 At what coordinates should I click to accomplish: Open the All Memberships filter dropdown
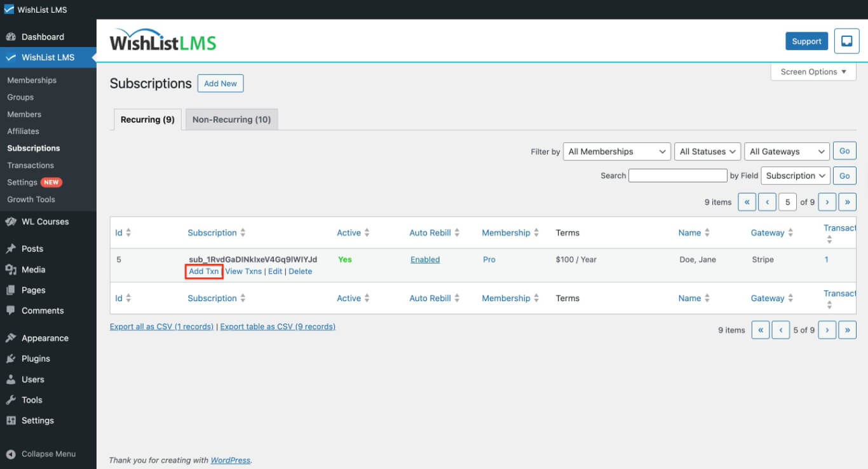point(616,151)
